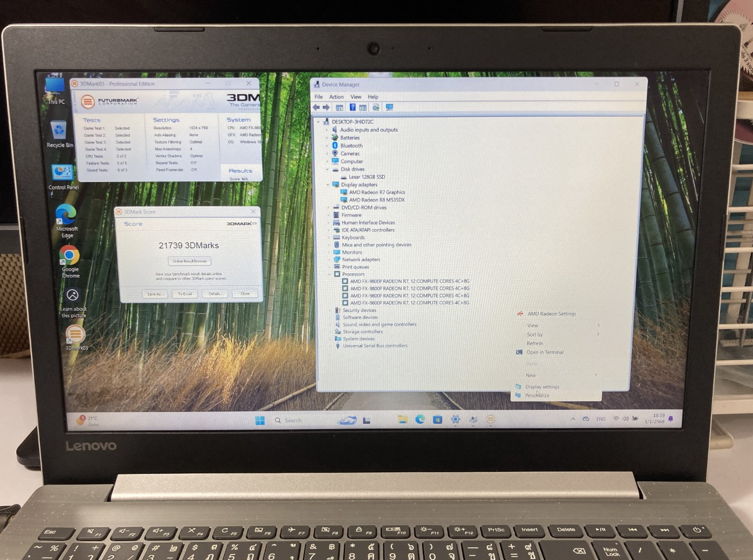
Task: Click the Back arrow in Device Manager toolbar
Action: (x=316, y=108)
